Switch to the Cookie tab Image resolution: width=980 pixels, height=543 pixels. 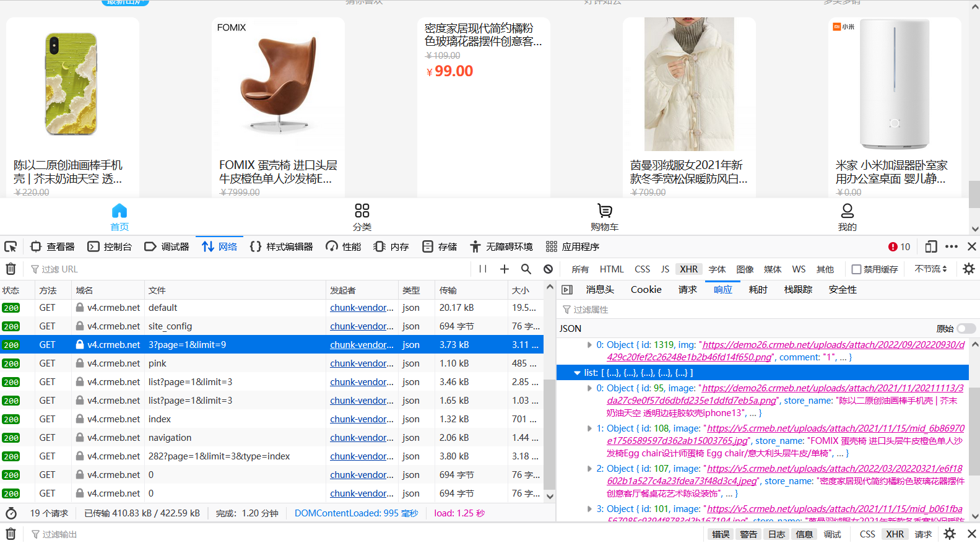(x=646, y=290)
